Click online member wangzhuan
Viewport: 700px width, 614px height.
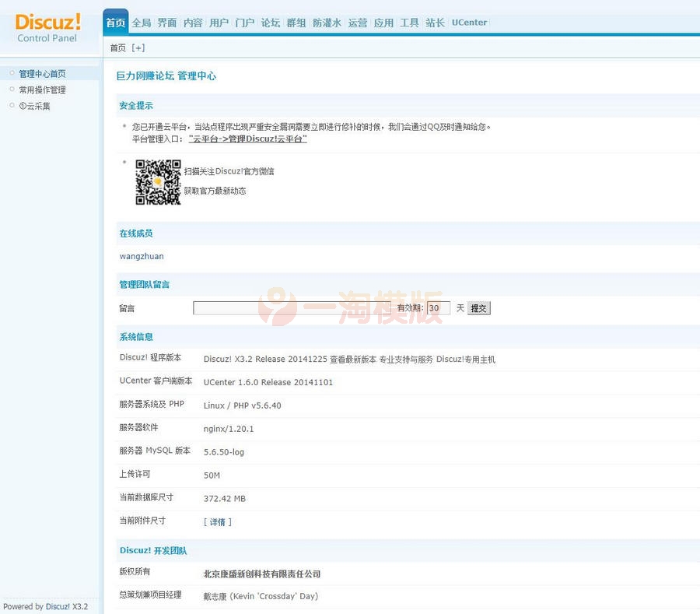[142, 256]
